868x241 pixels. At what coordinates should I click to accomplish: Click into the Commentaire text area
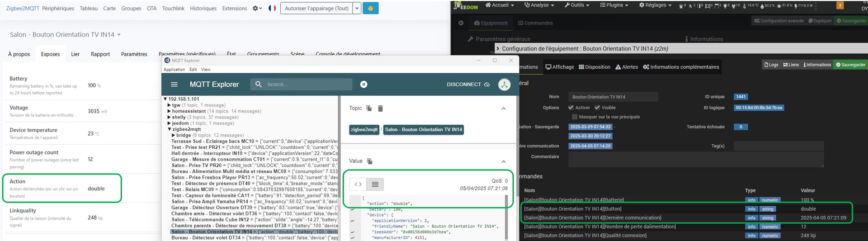click(x=696, y=160)
